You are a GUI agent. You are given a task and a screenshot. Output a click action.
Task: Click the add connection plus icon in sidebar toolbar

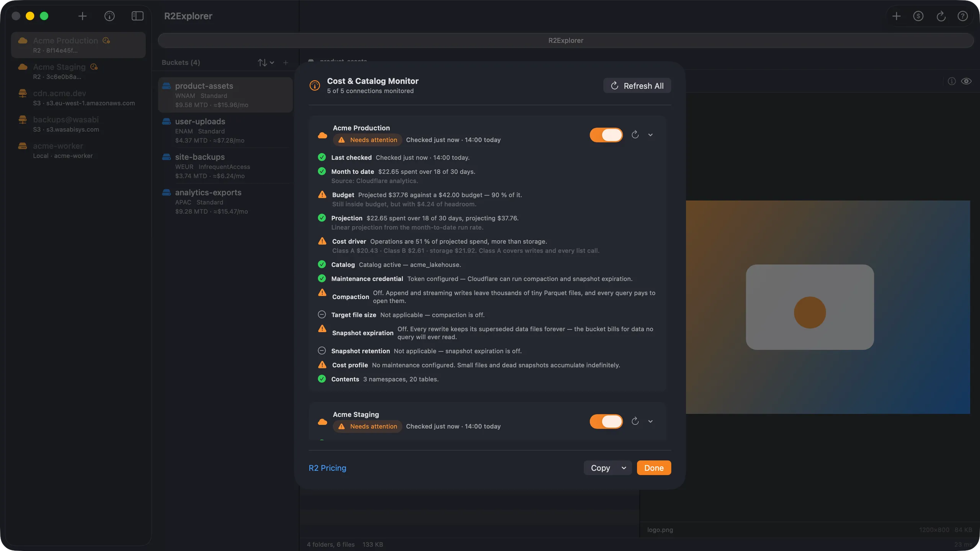pos(82,16)
